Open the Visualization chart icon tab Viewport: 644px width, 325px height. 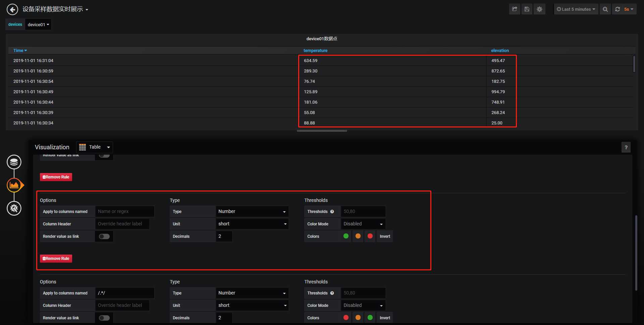14,185
